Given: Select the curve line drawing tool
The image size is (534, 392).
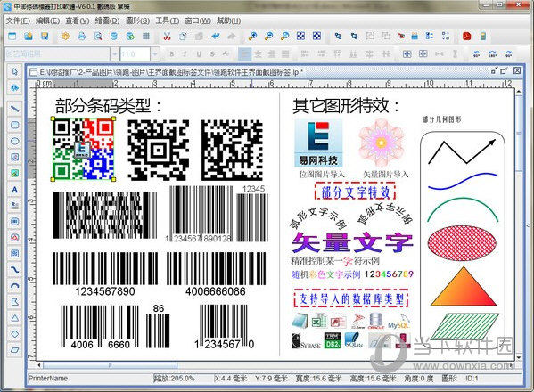Looking at the screenshot, I should [14, 270].
